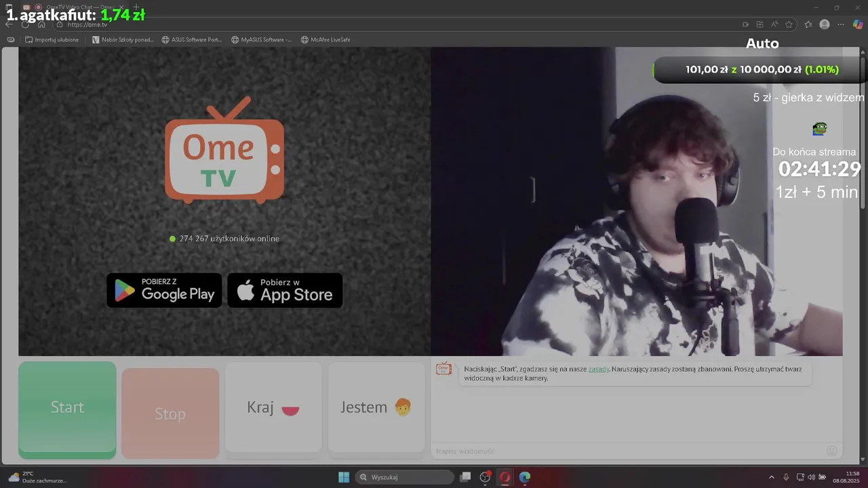Screen dimensions: 868x488
Task: Open the clock showing 11:58
Action: [846, 477]
